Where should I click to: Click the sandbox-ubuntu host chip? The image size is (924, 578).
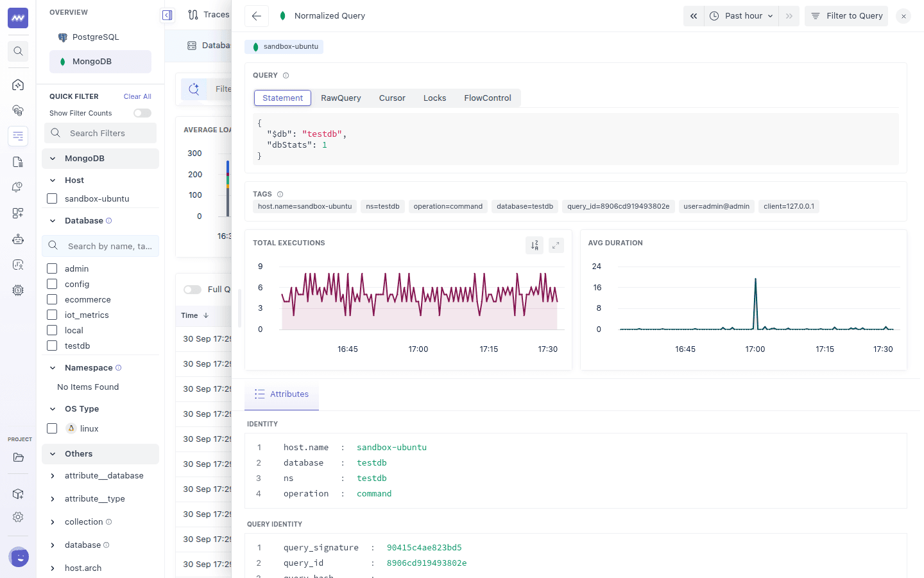(x=284, y=46)
